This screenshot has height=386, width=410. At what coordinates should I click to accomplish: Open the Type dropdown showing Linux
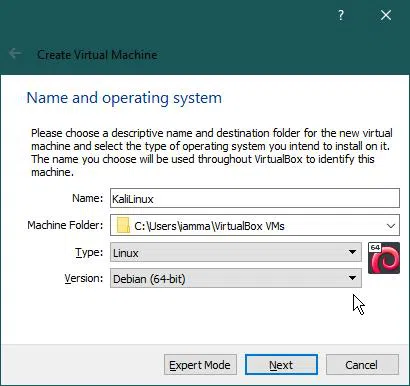(236, 252)
